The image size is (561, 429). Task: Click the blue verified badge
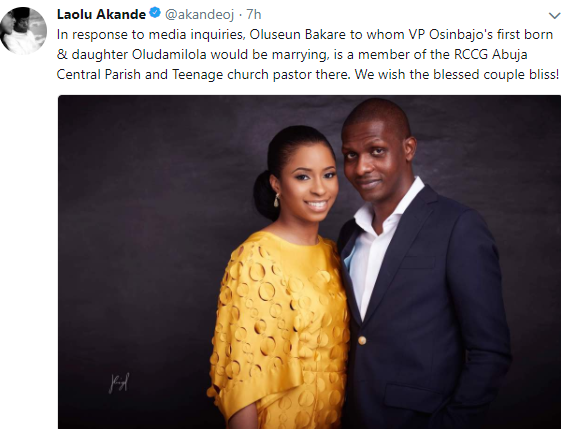click(x=155, y=13)
